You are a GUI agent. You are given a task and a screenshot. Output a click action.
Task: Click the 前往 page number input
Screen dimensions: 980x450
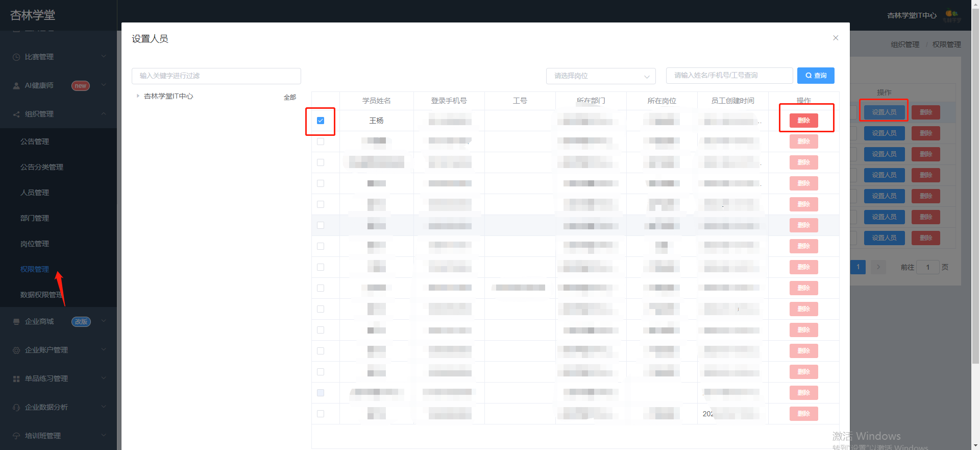point(928,267)
